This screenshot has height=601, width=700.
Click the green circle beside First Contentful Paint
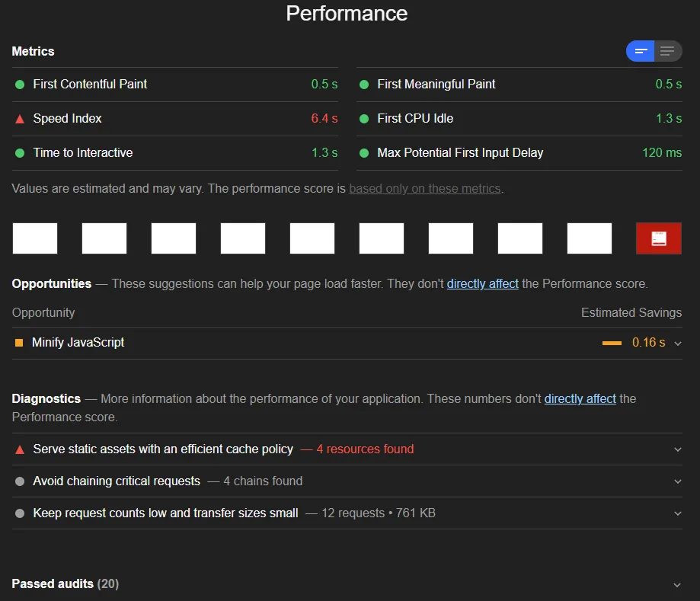[x=20, y=85]
